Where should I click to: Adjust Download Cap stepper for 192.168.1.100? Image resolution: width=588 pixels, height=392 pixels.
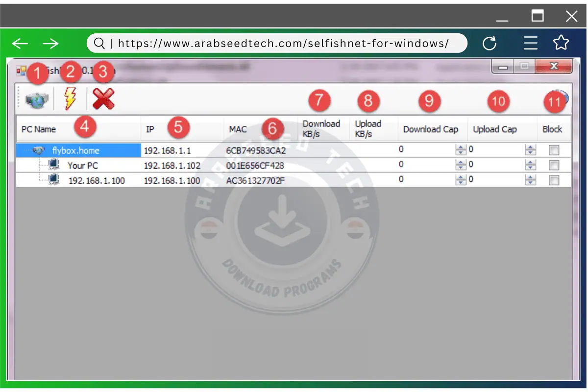[x=460, y=180]
